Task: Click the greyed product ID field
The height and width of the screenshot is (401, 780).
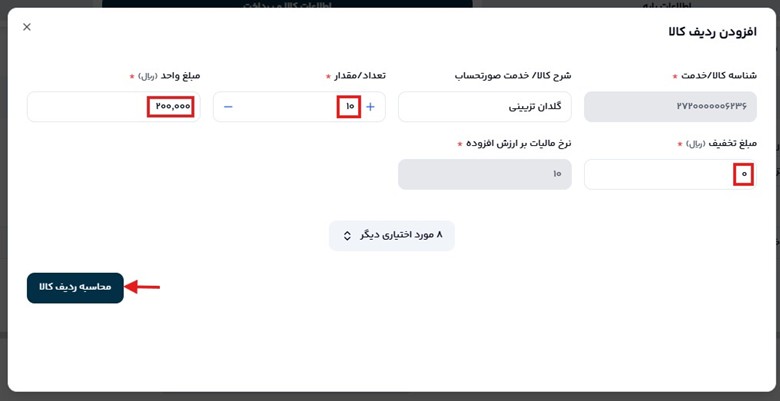Action: pyautogui.click(x=670, y=107)
